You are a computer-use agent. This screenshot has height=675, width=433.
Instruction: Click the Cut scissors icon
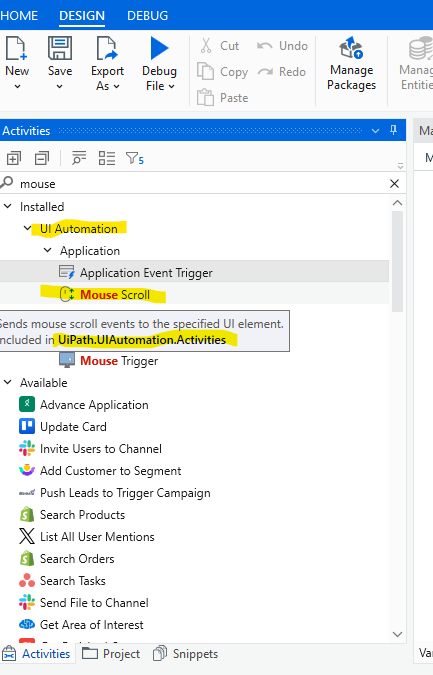206,46
